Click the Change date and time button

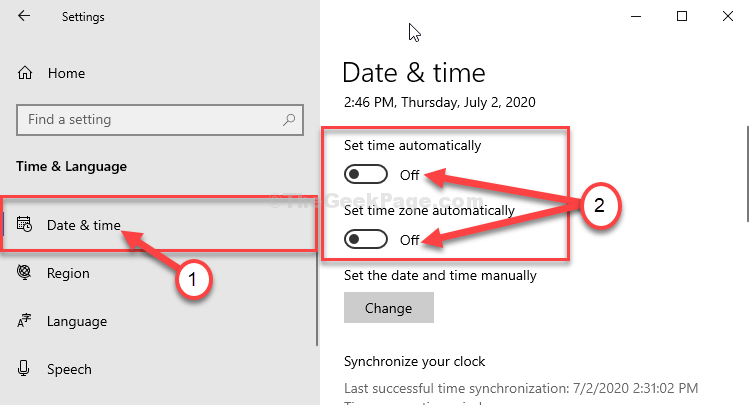[388, 307]
